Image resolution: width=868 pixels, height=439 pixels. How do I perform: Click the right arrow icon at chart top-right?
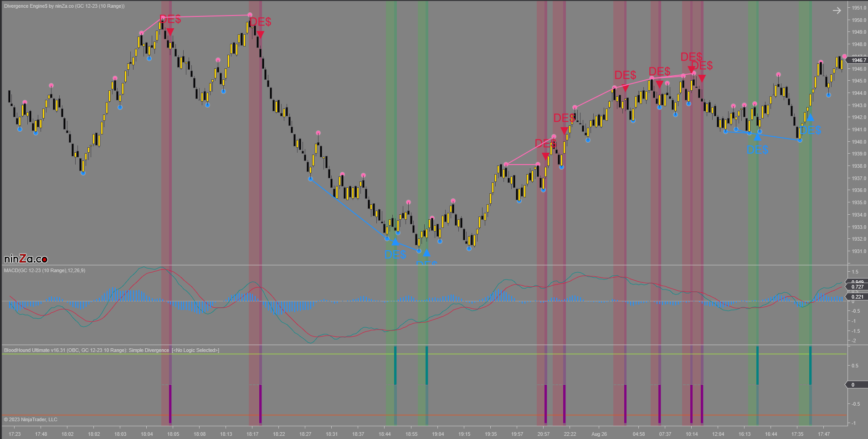point(837,10)
